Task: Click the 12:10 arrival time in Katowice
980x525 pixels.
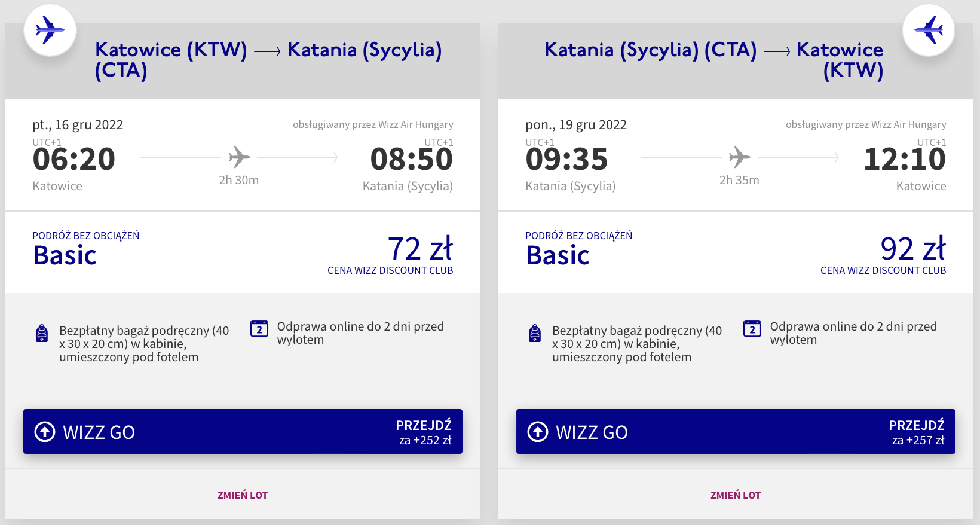Action: tap(905, 160)
